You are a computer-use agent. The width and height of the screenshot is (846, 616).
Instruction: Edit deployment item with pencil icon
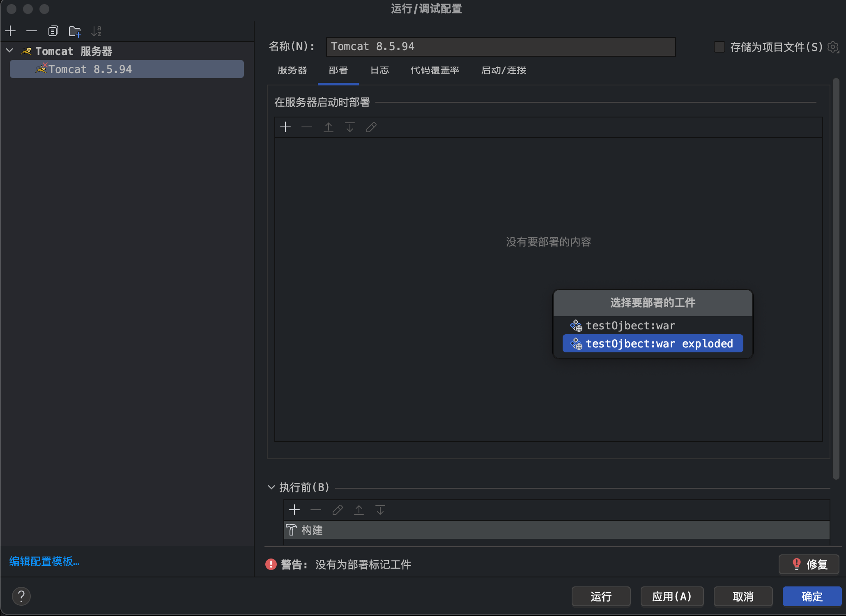tap(371, 127)
